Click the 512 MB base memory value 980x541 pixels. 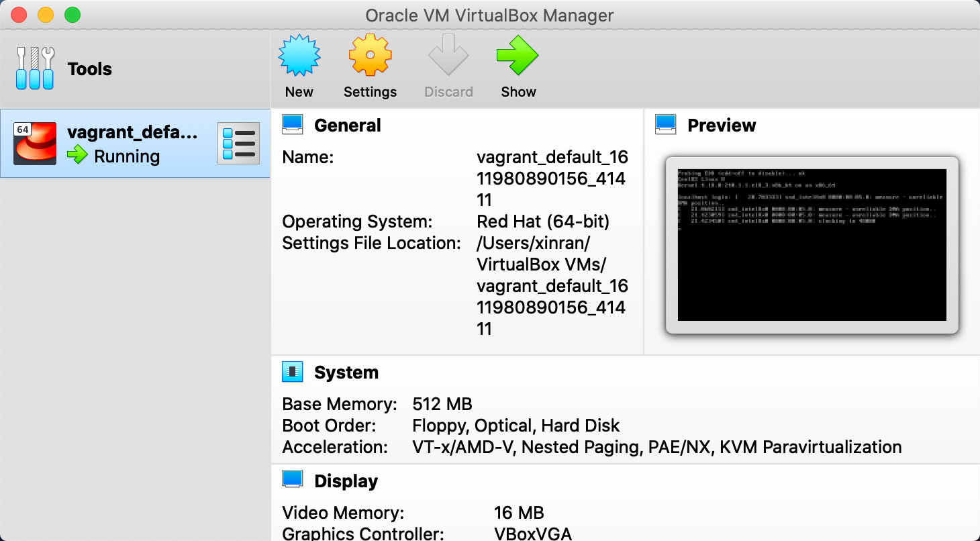pyautogui.click(x=442, y=404)
